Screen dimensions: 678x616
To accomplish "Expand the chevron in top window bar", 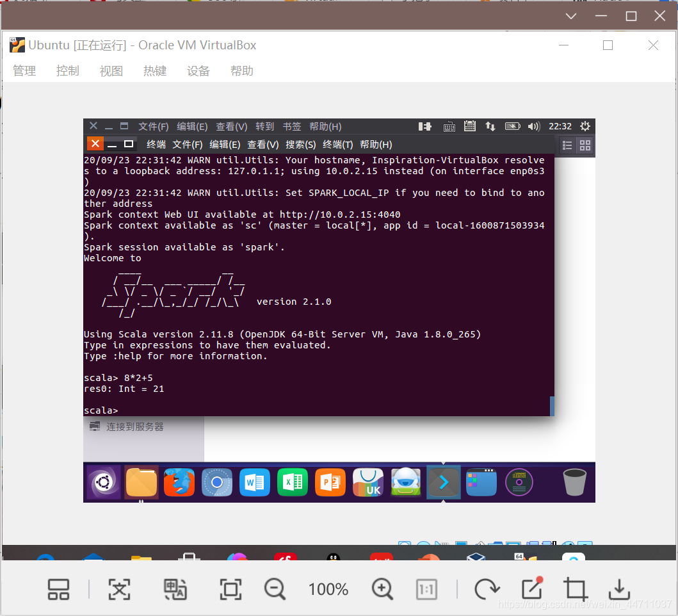I will [x=571, y=17].
